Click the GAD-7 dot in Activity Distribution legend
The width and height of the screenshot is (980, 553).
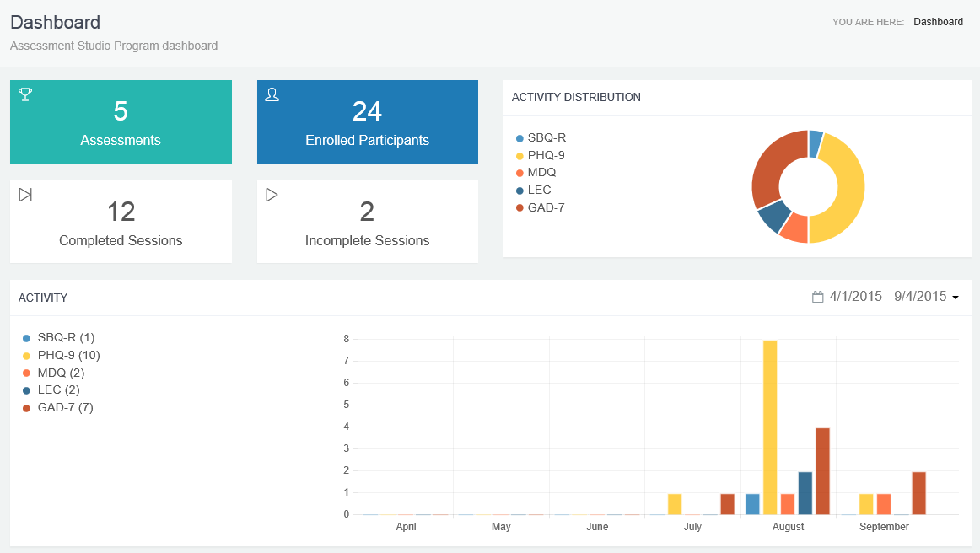point(520,207)
